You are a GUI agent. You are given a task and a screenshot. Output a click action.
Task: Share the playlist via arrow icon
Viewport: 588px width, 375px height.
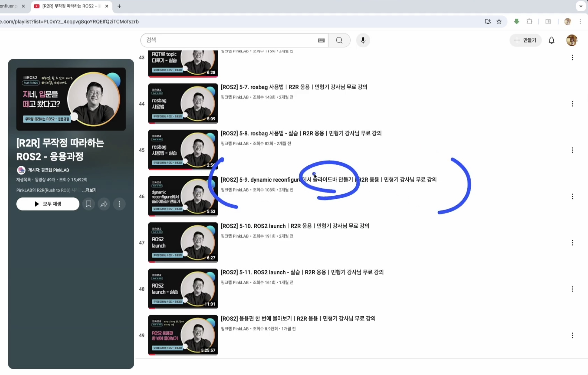tap(104, 204)
